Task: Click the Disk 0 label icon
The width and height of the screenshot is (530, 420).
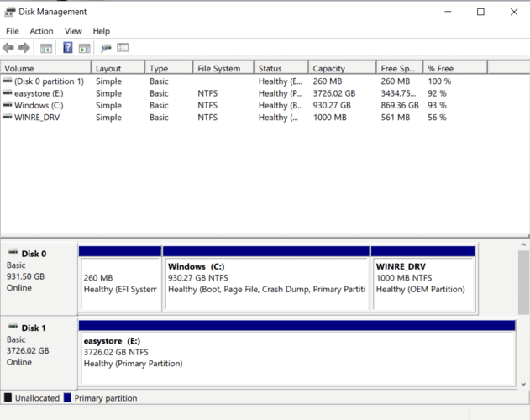Action: click(13, 252)
